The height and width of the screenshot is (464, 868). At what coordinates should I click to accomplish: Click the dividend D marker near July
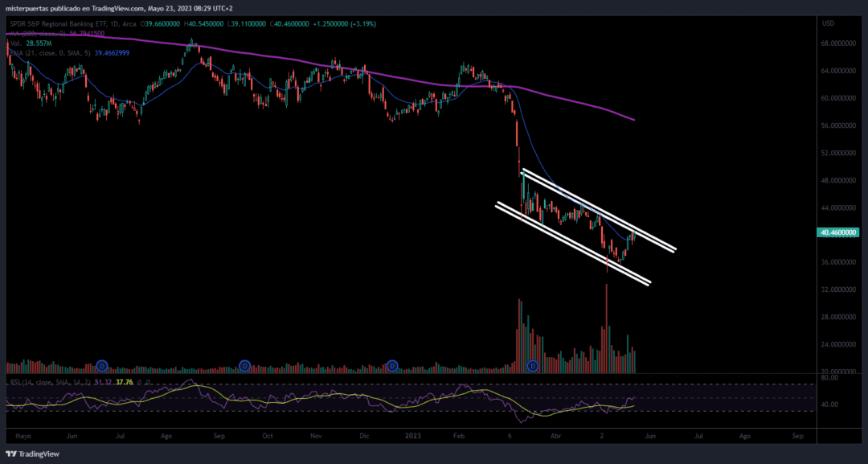point(102,365)
